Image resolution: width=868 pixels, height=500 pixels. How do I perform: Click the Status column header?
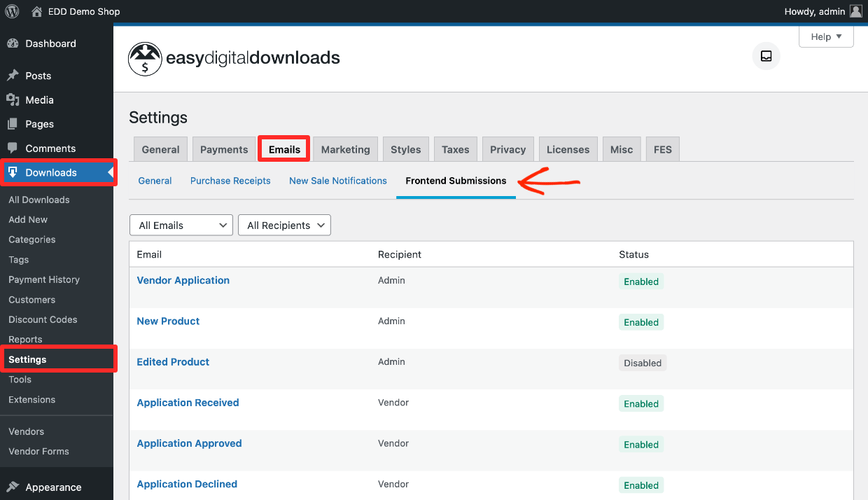coord(633,255)
